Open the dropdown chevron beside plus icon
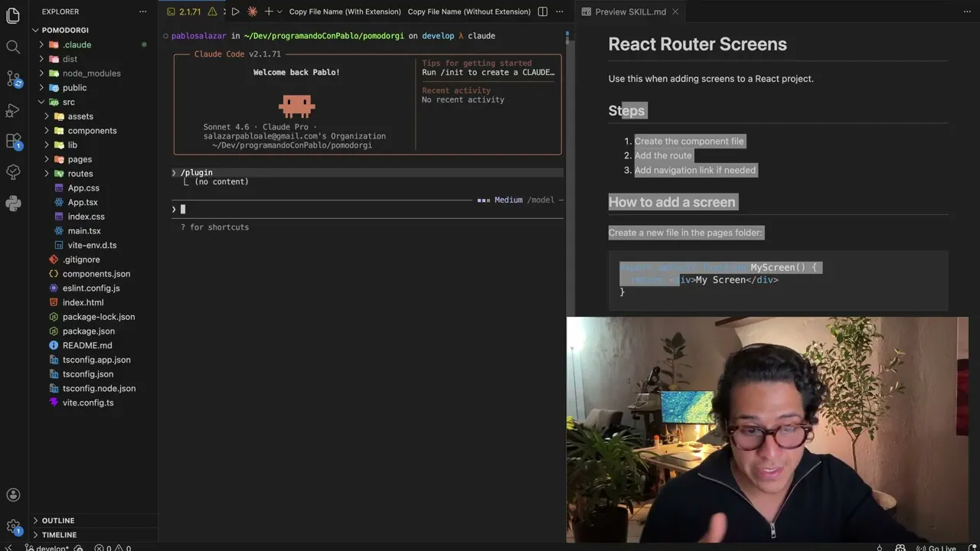980x551 pixels. pyautogui.click(x=279, y=11)
